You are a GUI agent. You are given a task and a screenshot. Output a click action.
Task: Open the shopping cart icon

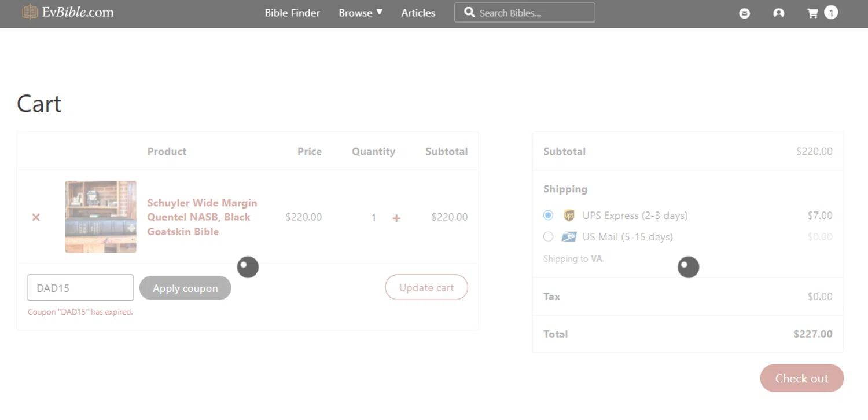tap(813, 13)
